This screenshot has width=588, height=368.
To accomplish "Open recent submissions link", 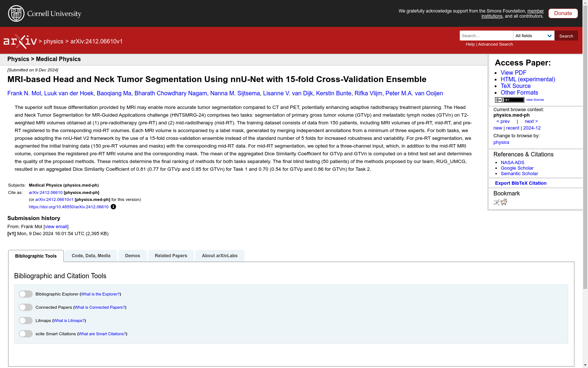I will 513,128.
